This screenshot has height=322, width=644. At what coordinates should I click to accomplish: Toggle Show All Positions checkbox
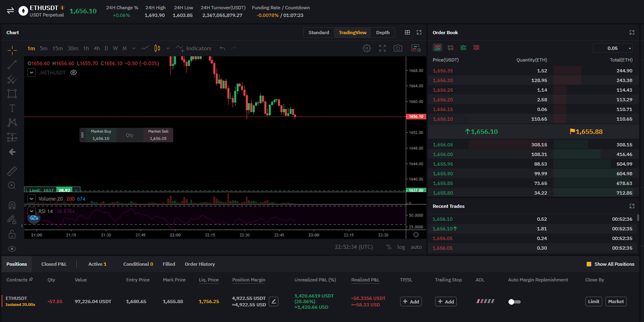[589, 264]
